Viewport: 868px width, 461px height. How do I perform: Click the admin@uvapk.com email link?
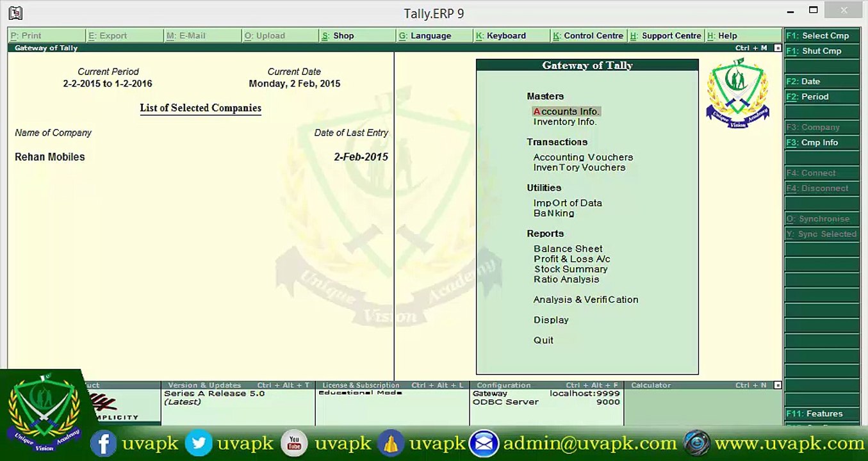point(590,444)
